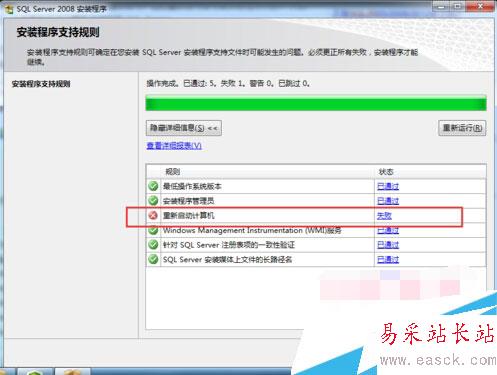This screenshot has width=497, height=375.
Task: Select the 最低操作系统版本 rule text
Action: pos(192,186)
